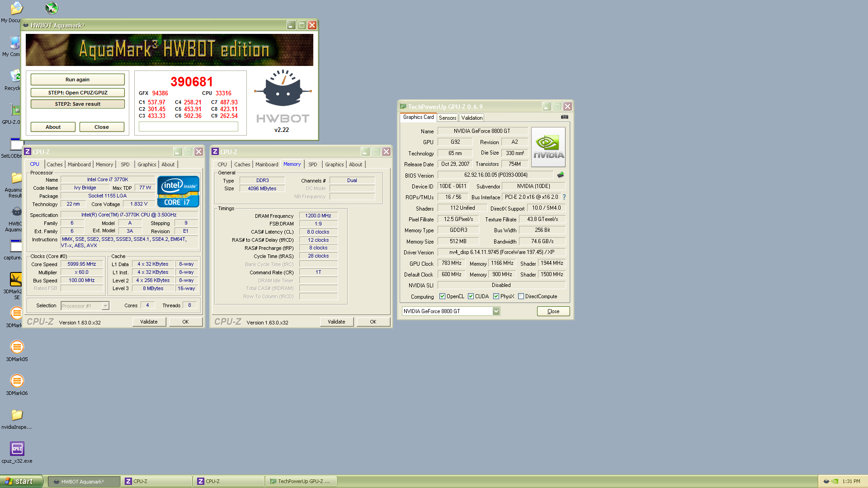
Task: Click the Bus Interface question mark help
Action: pyautogui.click(x=564, y=197)
